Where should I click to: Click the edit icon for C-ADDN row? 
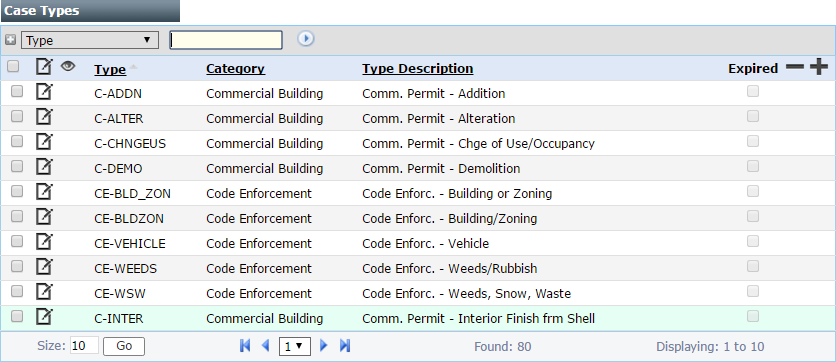point(44,93)
